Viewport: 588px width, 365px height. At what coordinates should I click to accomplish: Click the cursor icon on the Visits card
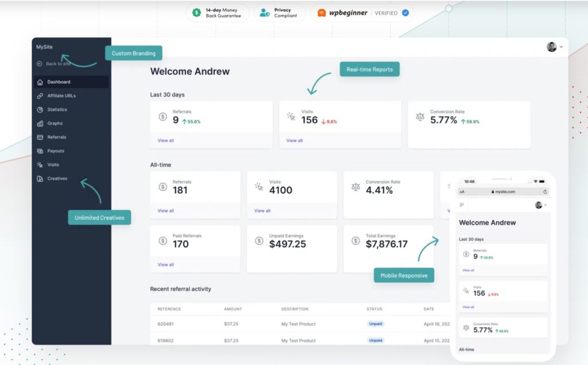coord(292,117)
